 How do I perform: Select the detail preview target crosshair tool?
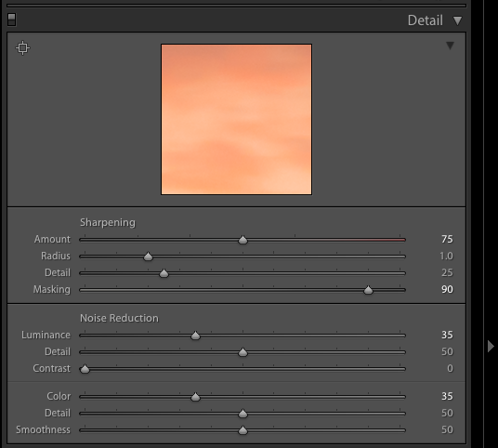pos(23,48)
